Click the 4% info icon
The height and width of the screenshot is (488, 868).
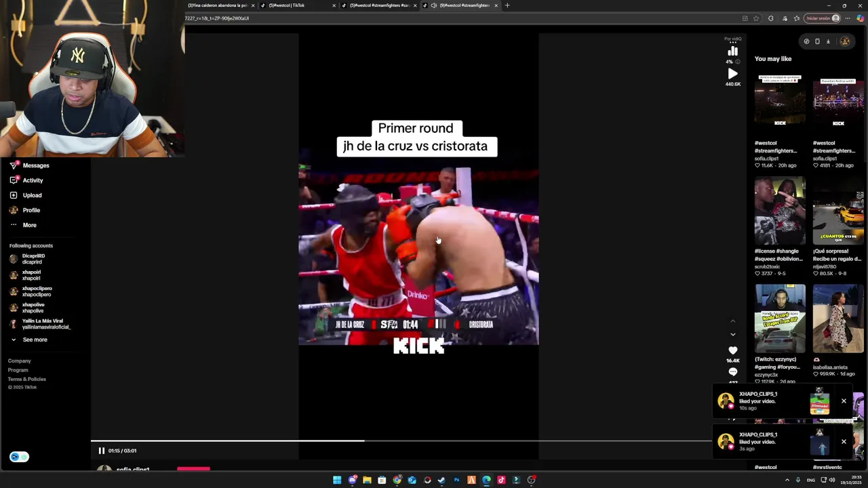coord(738,62)
